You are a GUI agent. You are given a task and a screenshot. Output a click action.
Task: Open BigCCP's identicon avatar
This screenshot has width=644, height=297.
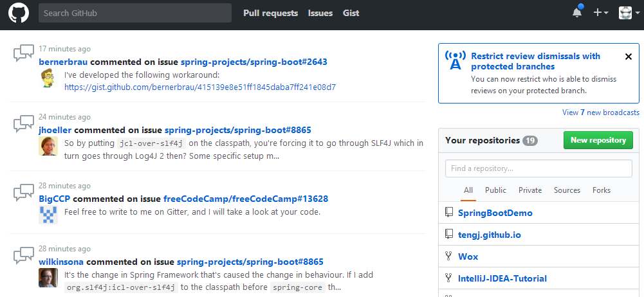point(48,215)
